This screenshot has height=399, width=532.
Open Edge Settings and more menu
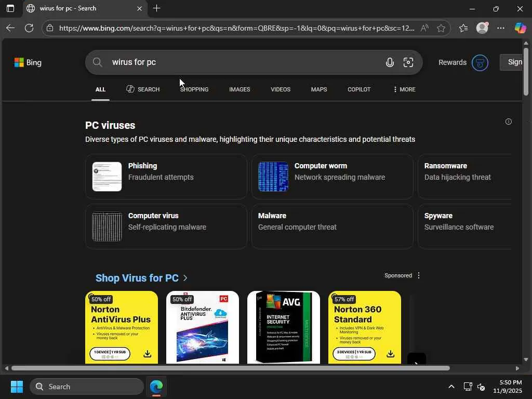[x=501, y=28]
